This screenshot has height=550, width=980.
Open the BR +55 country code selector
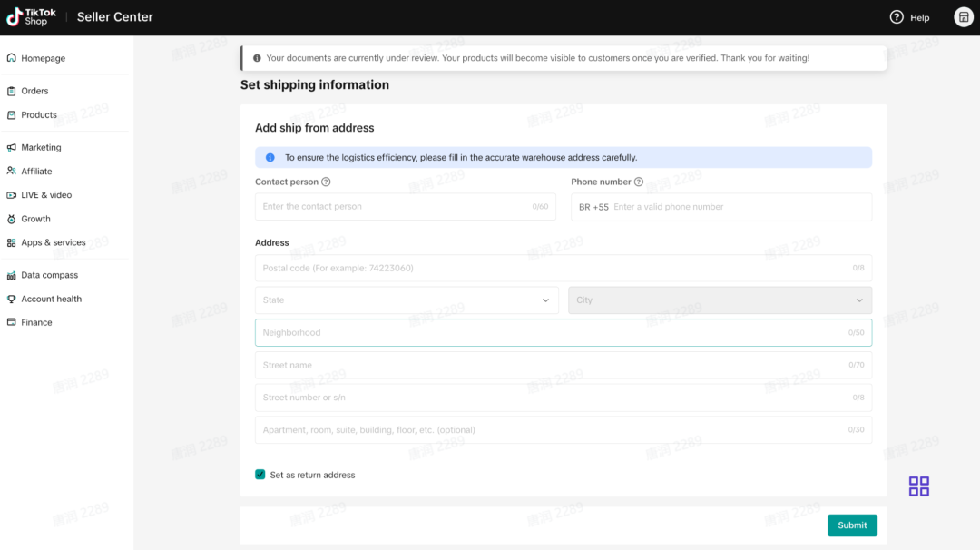(x=593, y=207)
